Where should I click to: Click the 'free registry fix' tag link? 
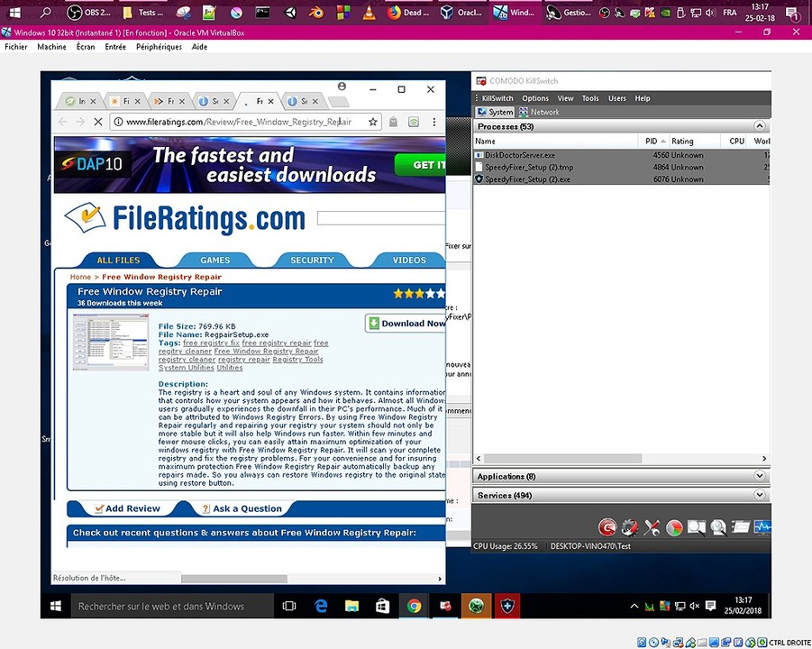click(x=211, y=343)
